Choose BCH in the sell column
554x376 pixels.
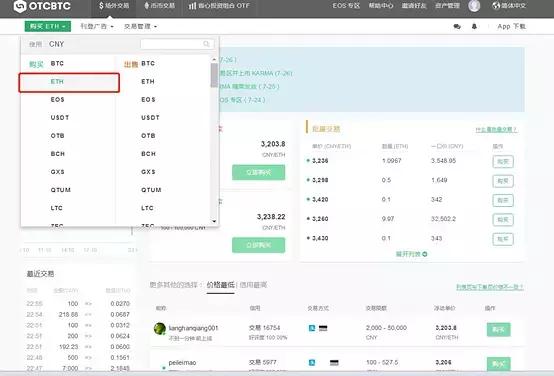pos(148,154)
